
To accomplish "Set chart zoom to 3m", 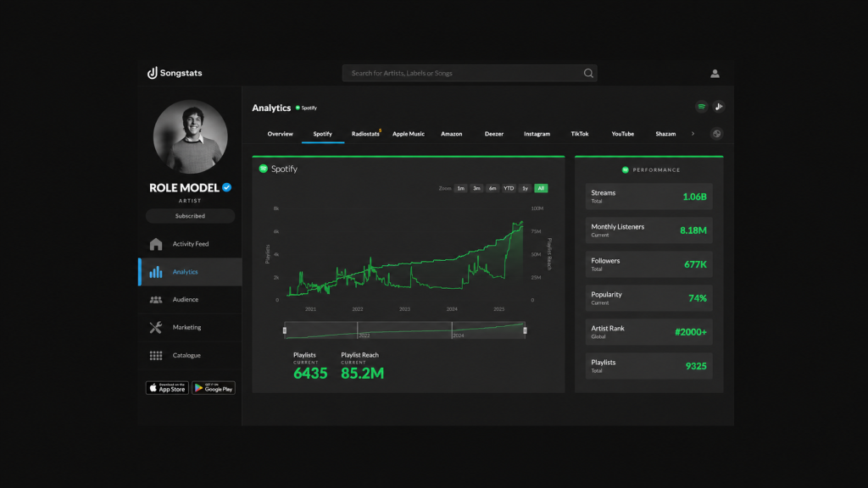I will coord(476,188).
